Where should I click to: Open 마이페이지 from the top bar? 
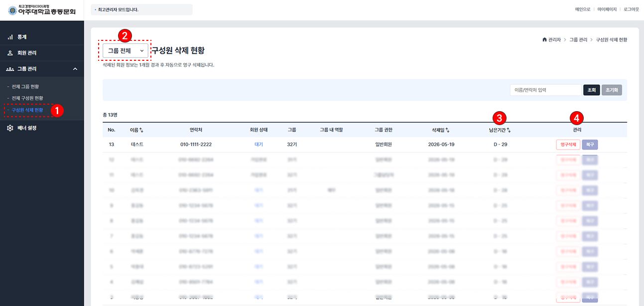coord(607,9)
